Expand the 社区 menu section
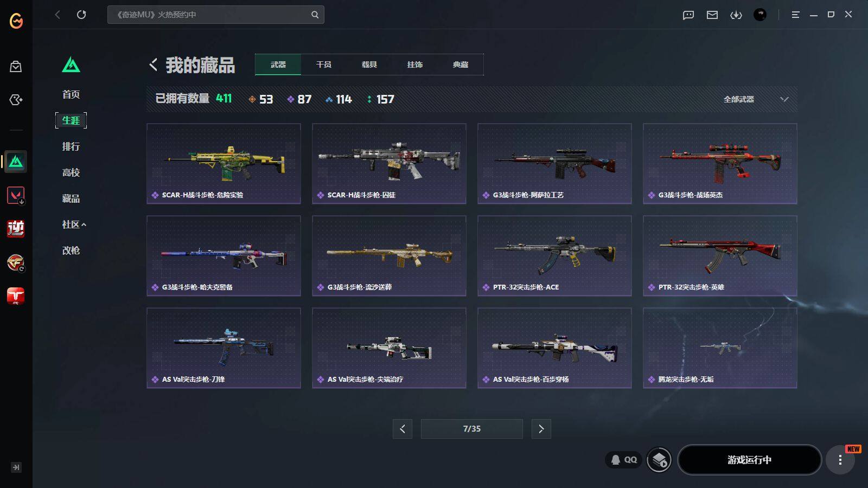Screen dimensions: 868x488 click(x=74, y=224)
